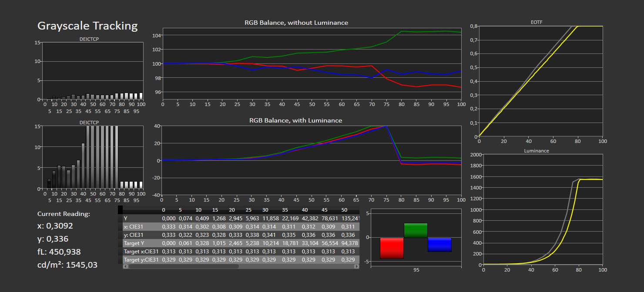The height and width of the screenshot is (292, 644).
Task: Select the 'Target x:CIE31' row header
Action: click(142, 251)
